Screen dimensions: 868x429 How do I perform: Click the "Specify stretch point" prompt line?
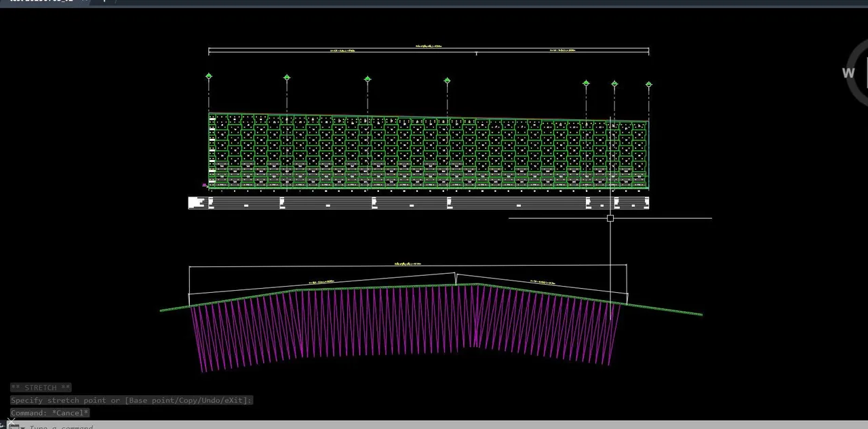coord(132,401)
